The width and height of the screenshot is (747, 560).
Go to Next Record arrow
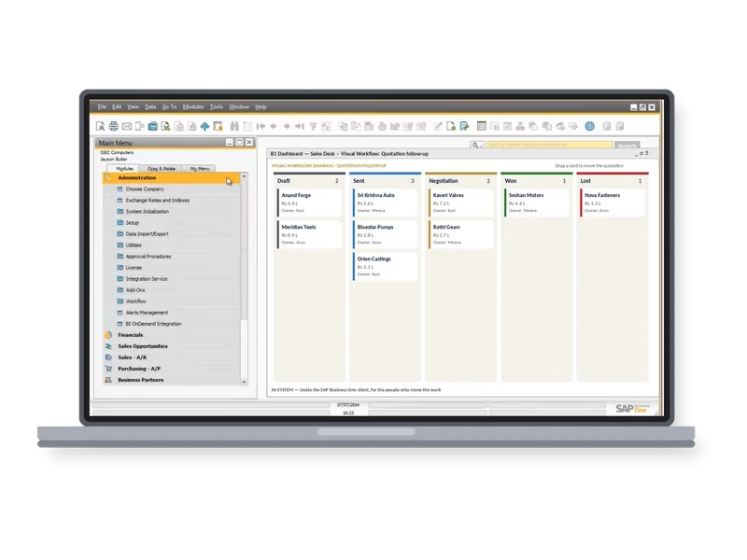tap(287, 126)
